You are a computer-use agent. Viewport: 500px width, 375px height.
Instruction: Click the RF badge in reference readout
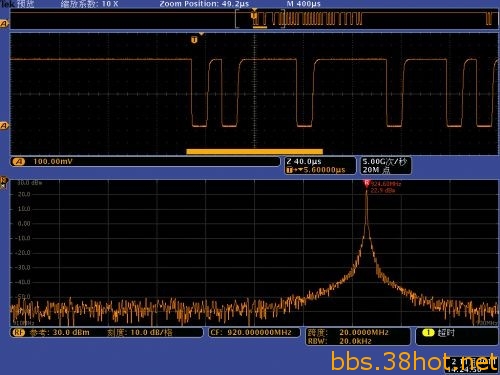point(19,332)
